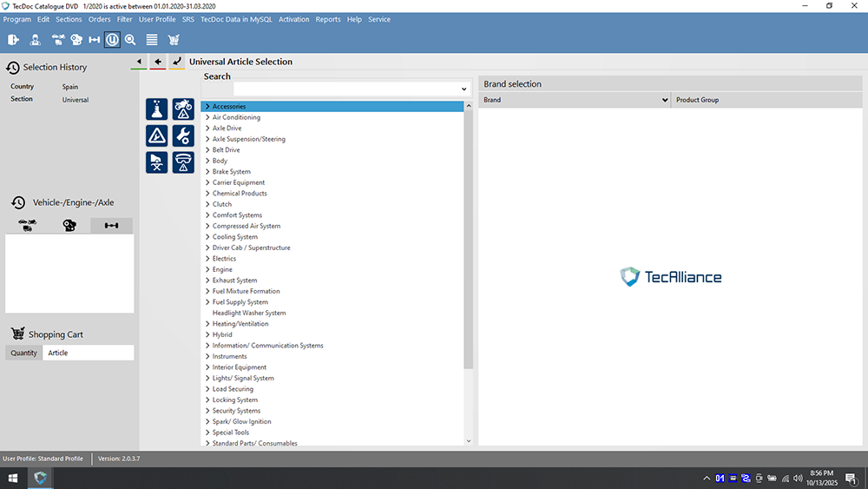
Task: Select the chemical flask category icon
Action: pos(157,109)
